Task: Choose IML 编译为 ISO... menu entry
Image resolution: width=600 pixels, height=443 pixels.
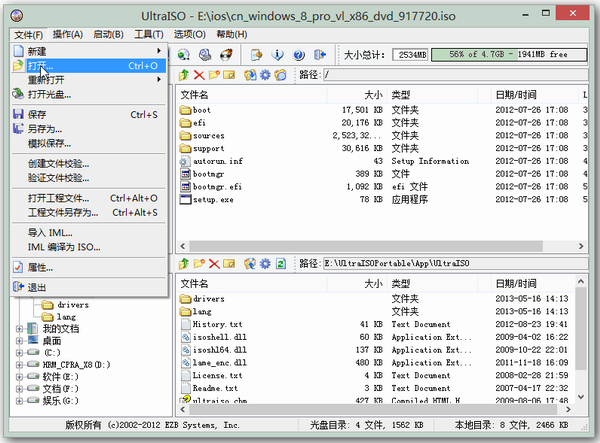Action: [89, 247]
